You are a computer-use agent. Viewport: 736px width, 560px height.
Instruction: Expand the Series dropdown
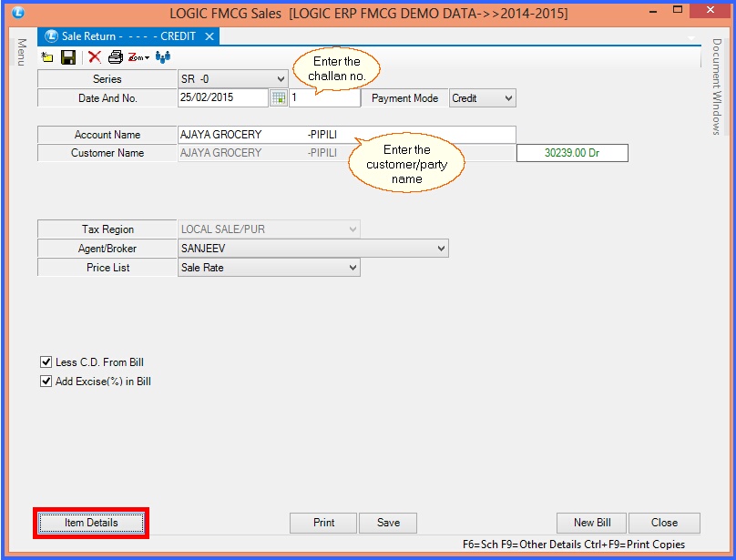click(280, 79)
